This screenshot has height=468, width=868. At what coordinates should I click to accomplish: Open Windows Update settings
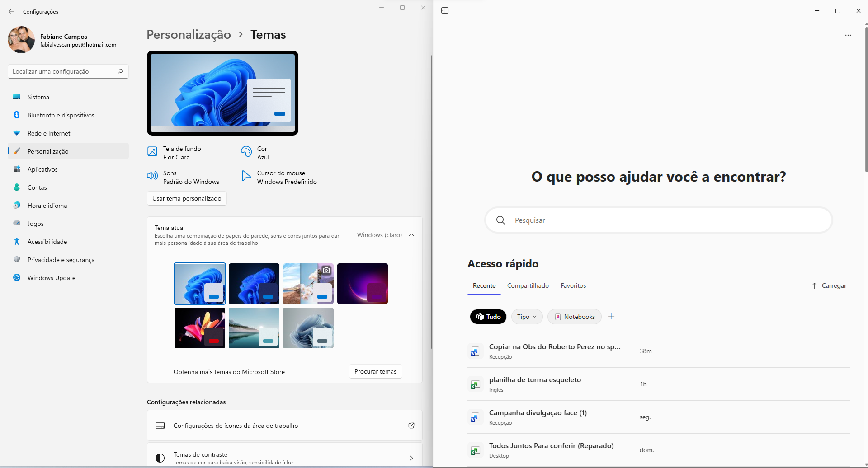(x=68, y=278)
